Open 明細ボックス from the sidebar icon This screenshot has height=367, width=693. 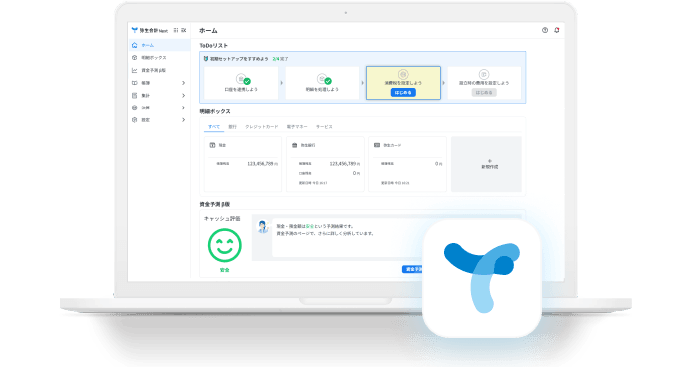pyautogui.click(x=135, y=57)
